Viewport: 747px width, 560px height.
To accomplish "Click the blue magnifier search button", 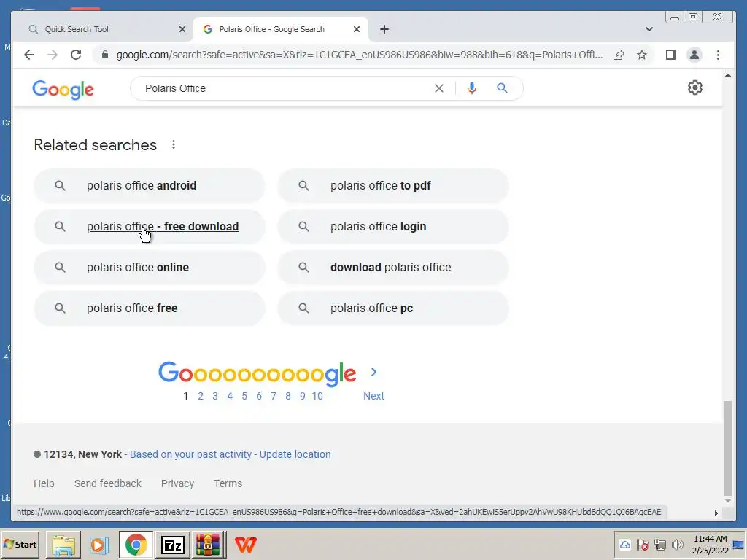I will click(502, 88).
